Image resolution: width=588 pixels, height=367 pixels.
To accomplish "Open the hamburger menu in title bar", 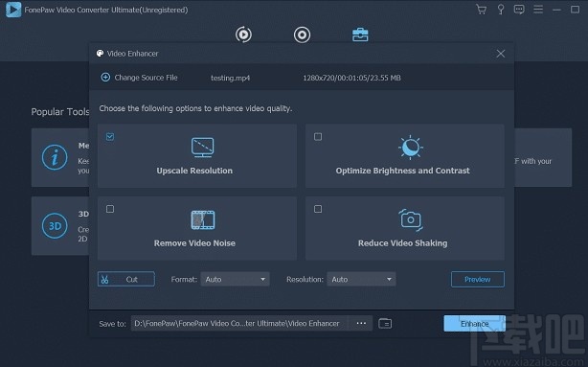I will click(x=538, y=10).
